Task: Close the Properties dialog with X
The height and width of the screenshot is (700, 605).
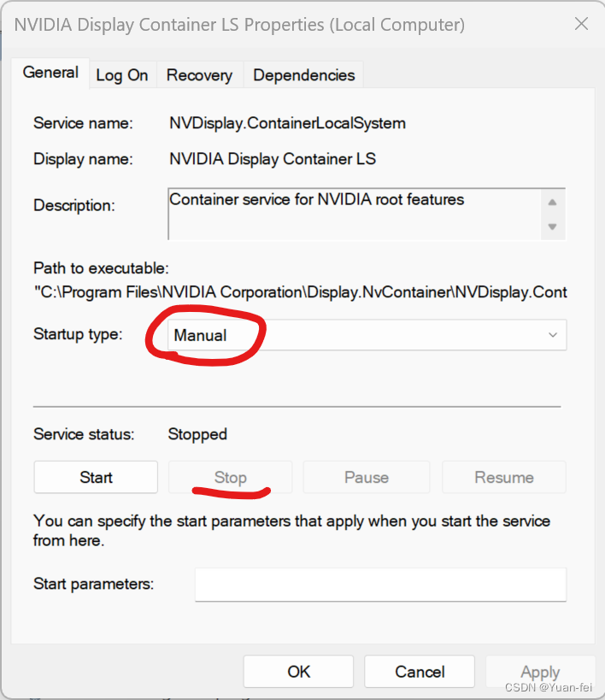Action: tap(581, 24)
